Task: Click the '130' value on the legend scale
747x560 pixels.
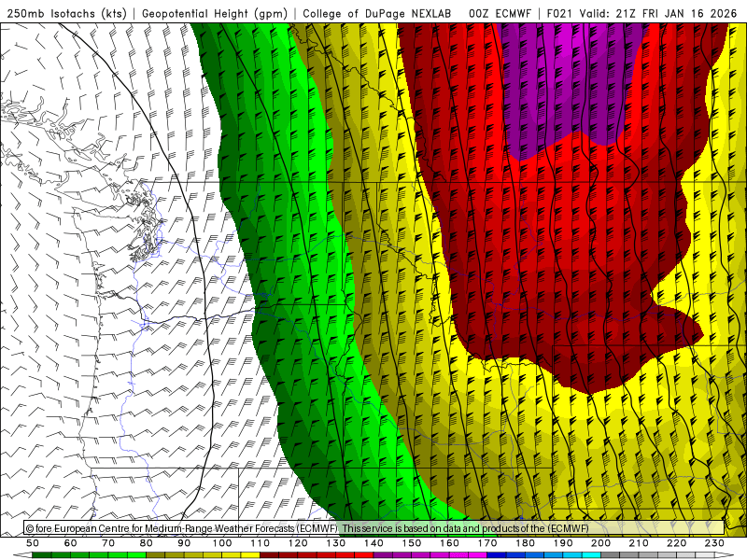Action: (x=336, y=543)
